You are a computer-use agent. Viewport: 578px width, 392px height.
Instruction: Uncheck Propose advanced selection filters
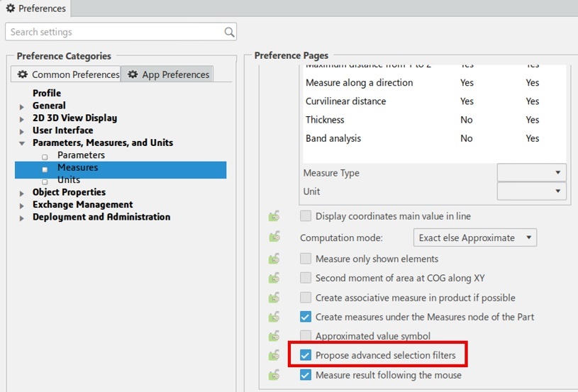[306, 355]
